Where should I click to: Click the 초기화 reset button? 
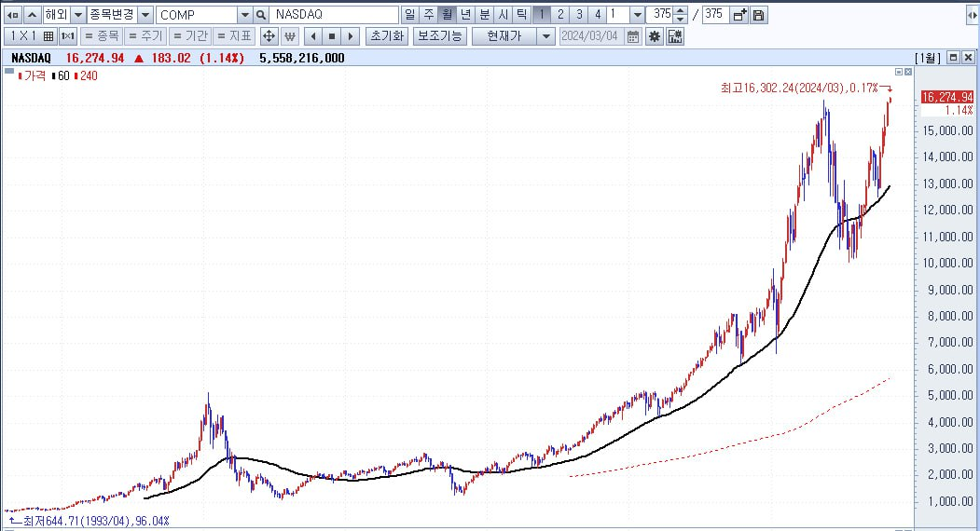point(388,36)
